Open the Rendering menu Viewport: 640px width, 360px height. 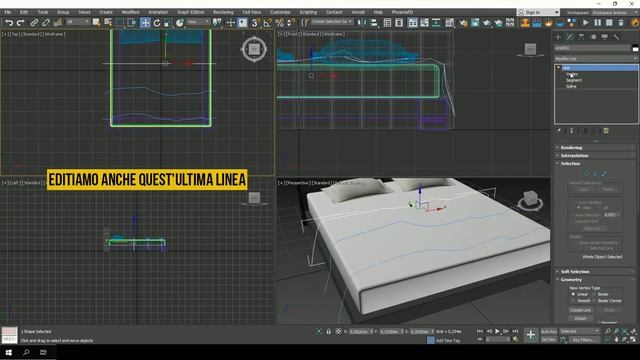click(223, 12)
